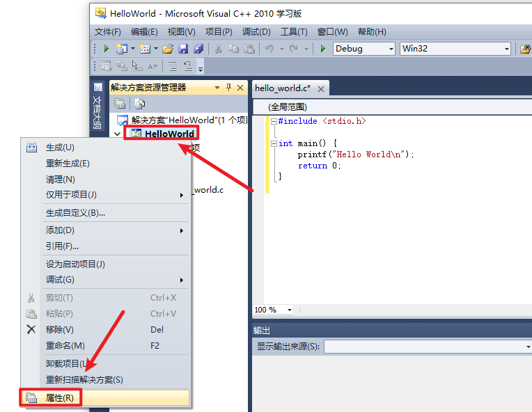Choose 设为启动项目(J) in context menu
This screenshot has width=532, height=412.
[105, 264]
